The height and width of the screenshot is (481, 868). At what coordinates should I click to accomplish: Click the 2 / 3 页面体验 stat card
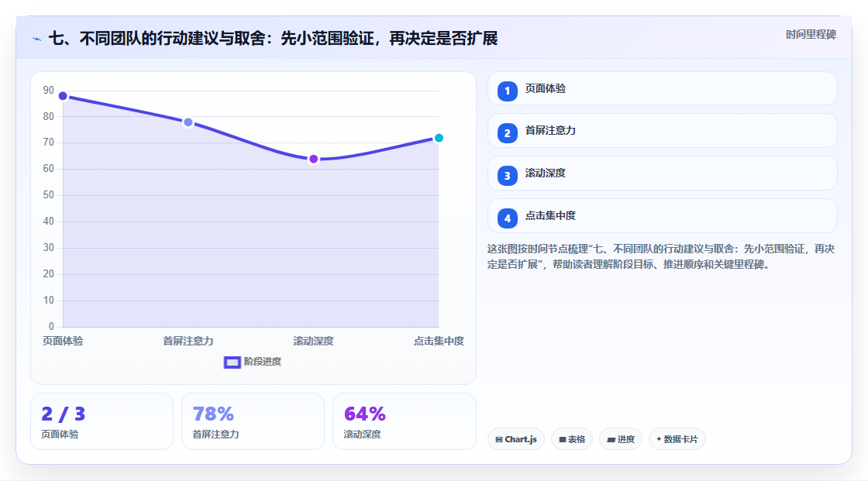102,422
